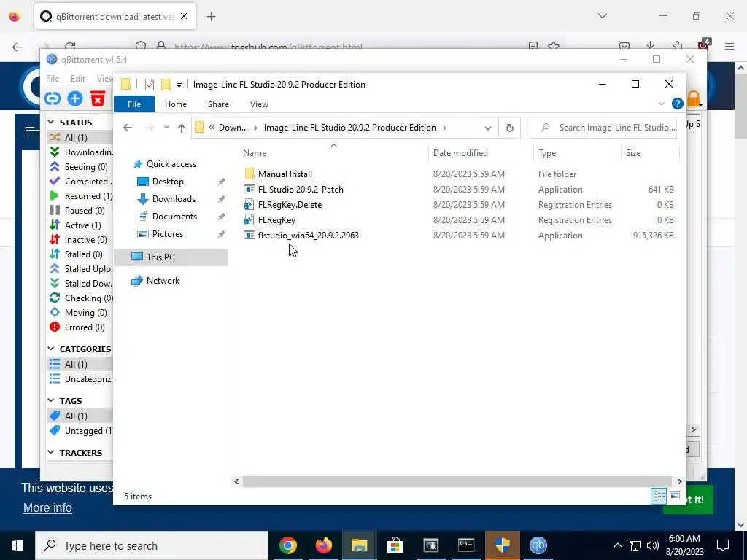Collapse TRACKERS section in qBittorrent
Image resolution: width=747 pixels, height=560 pixels.
(51, 452)
